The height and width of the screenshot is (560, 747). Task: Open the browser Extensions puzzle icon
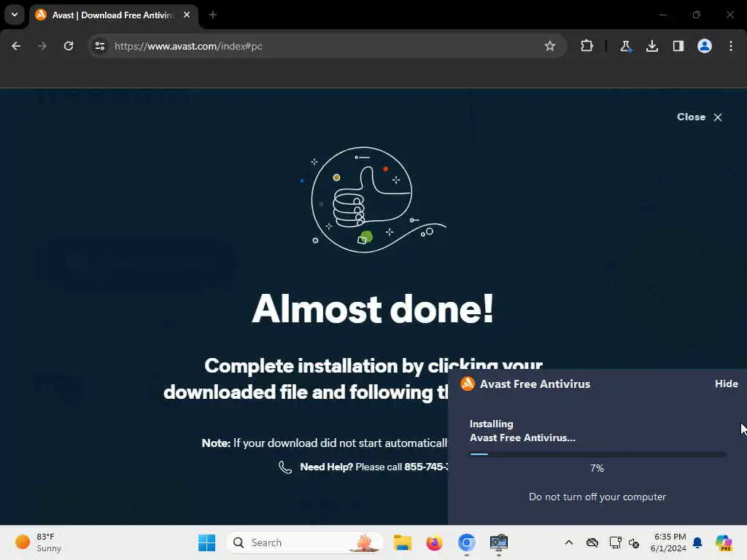pyautogui.click(x=587, y=46)
